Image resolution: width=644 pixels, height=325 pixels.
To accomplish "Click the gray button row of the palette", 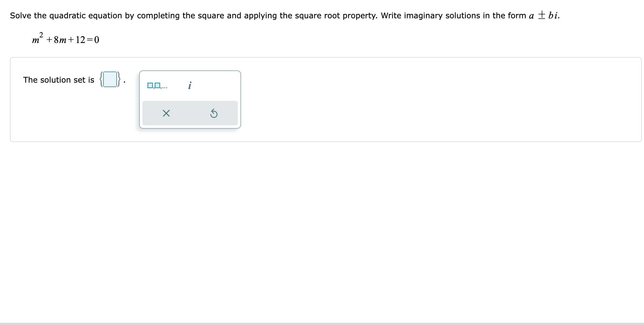I will [190, 113].
